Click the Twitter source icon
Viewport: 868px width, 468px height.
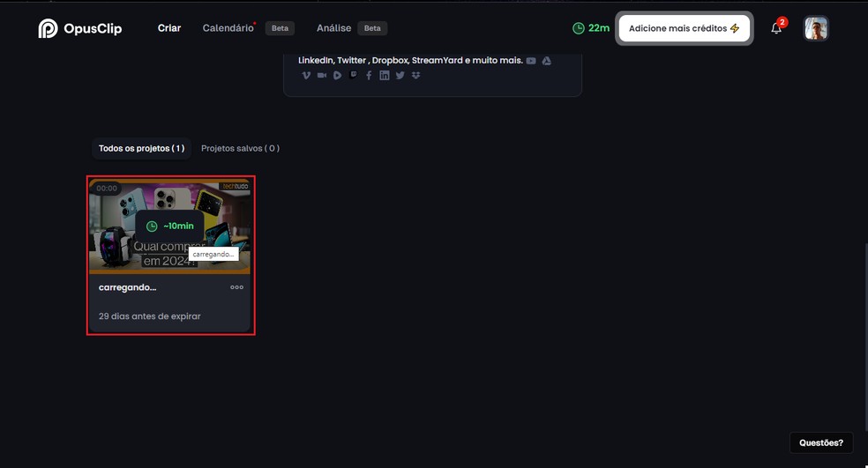(400, 75)
